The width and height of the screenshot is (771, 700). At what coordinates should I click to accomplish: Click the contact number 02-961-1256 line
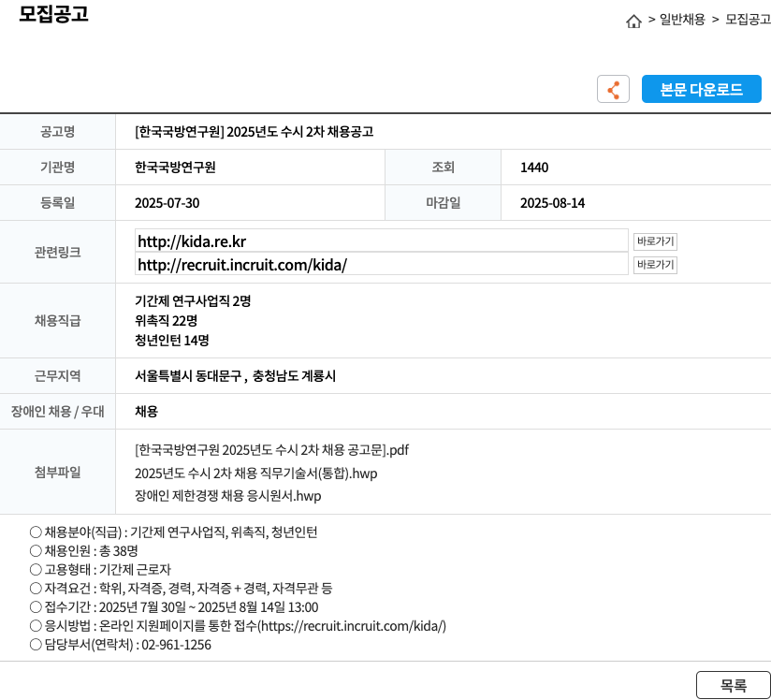point(121,645)
